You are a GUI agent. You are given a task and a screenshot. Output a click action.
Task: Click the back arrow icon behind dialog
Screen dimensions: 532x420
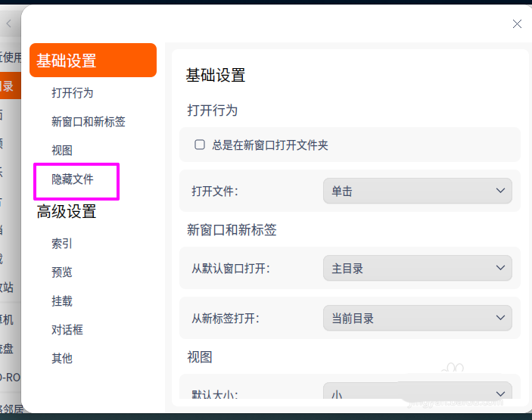(8, 24)
